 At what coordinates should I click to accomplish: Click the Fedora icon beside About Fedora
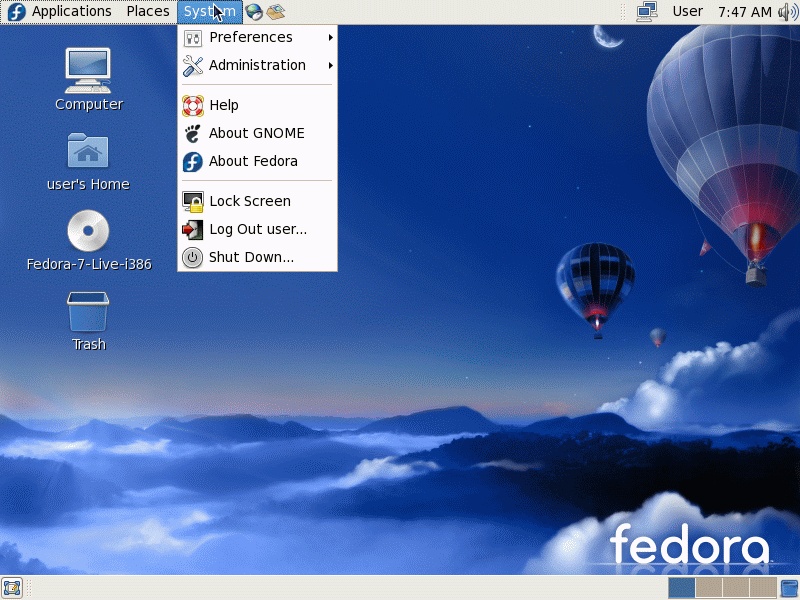click(x=193, y=162)
